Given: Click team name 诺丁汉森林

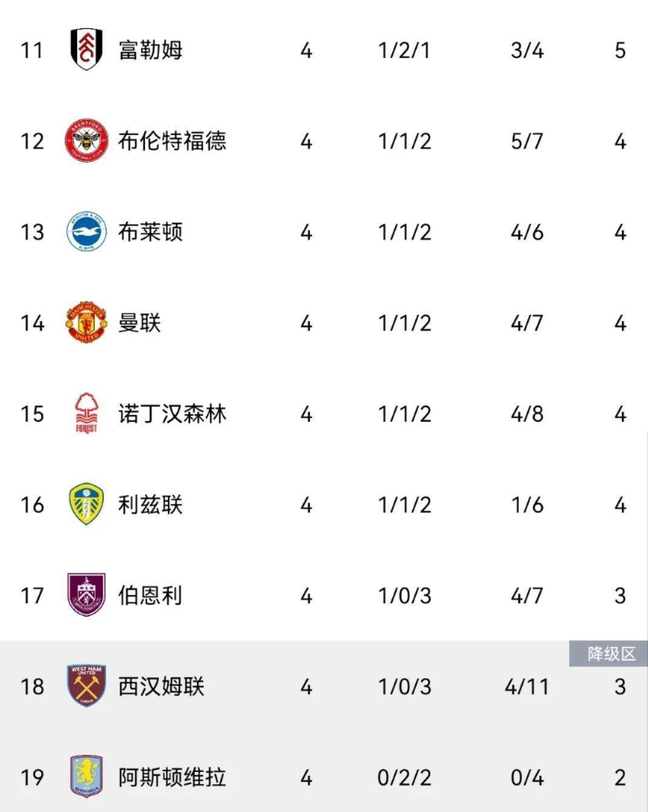Looking at the screenshot, I should coord(172,413).
